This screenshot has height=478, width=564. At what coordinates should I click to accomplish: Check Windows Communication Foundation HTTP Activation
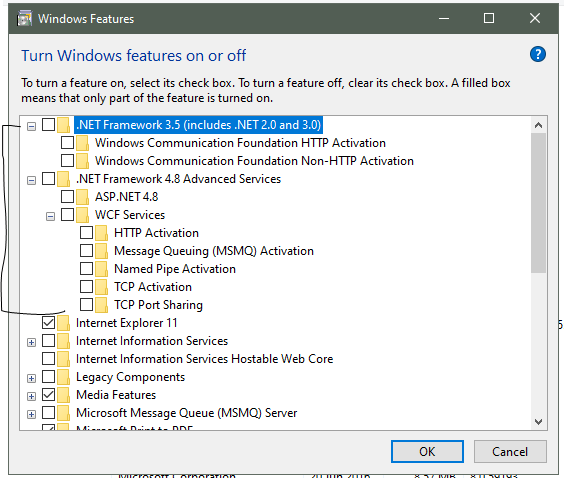click(68, 143)
